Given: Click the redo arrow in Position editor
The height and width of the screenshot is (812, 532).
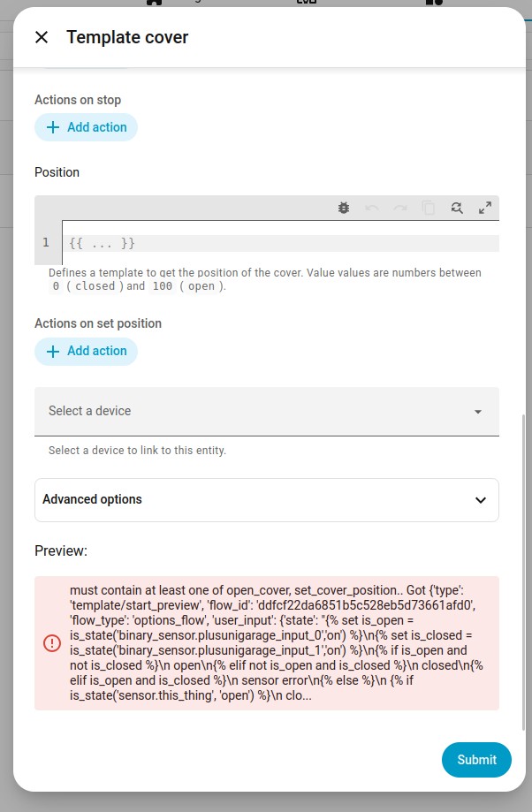Looking at the screenshot, I should pos(400,209).
